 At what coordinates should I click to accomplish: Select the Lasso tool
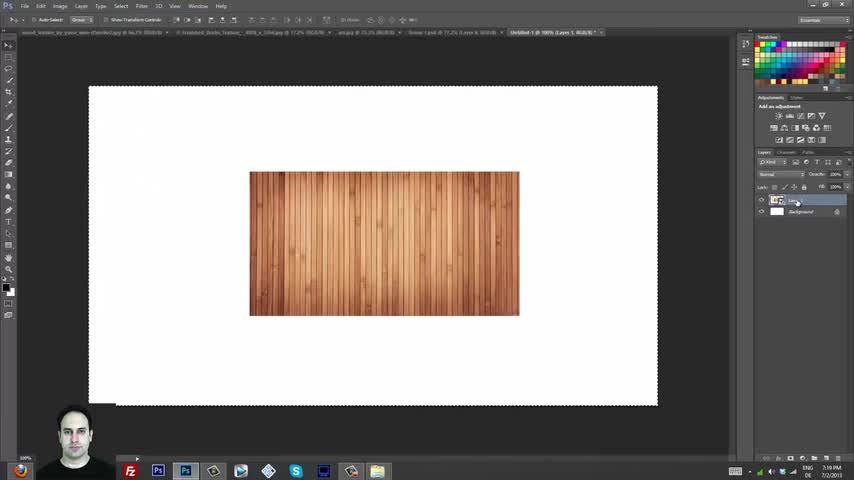coord(8,69)
